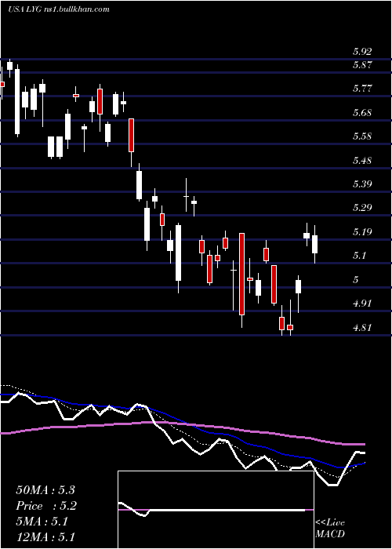The height and width of the screenshot is (549, 392).
Task: Click the 5.92 price axis label
Action: pyautogui.click(x=362, y=53)
